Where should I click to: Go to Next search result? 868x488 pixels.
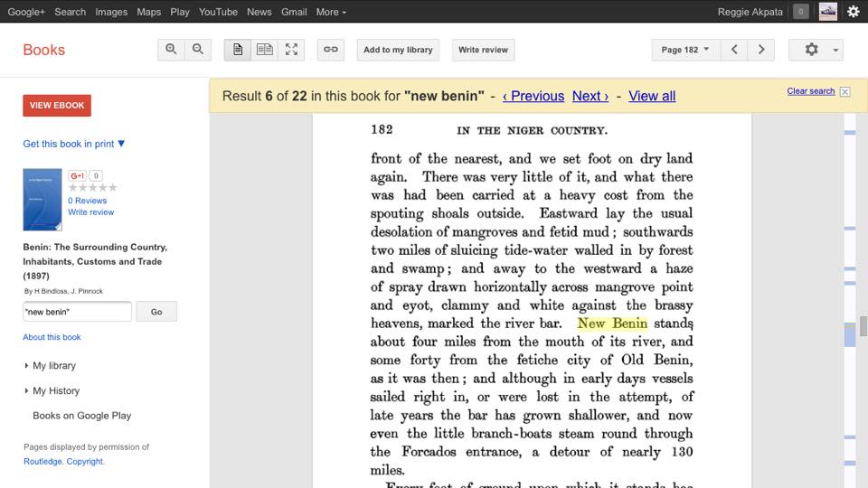(590, 97)
